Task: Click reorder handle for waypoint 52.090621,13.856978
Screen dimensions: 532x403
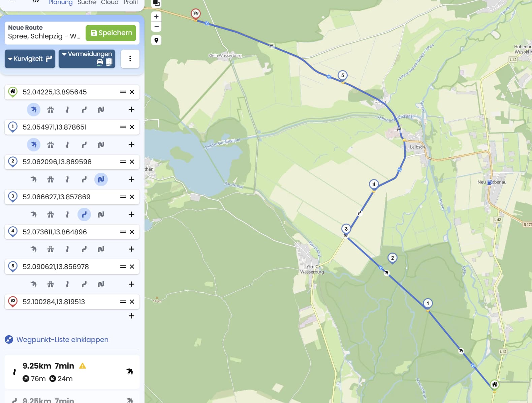Action: point(123,267)
